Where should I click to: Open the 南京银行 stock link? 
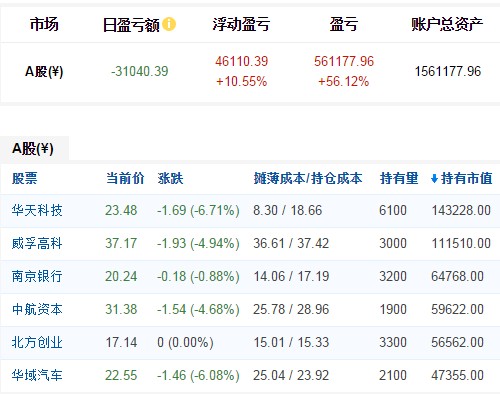pos(37,276)
